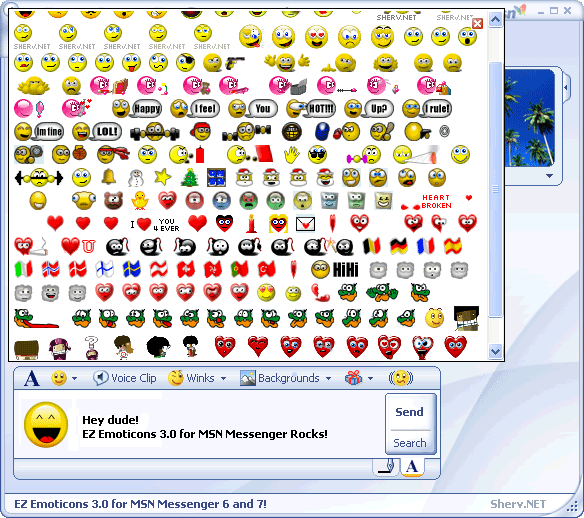This screenshot has width=584, height=518.
Task: Click the emoticon list scrollbar thumb
Action: 495,189
